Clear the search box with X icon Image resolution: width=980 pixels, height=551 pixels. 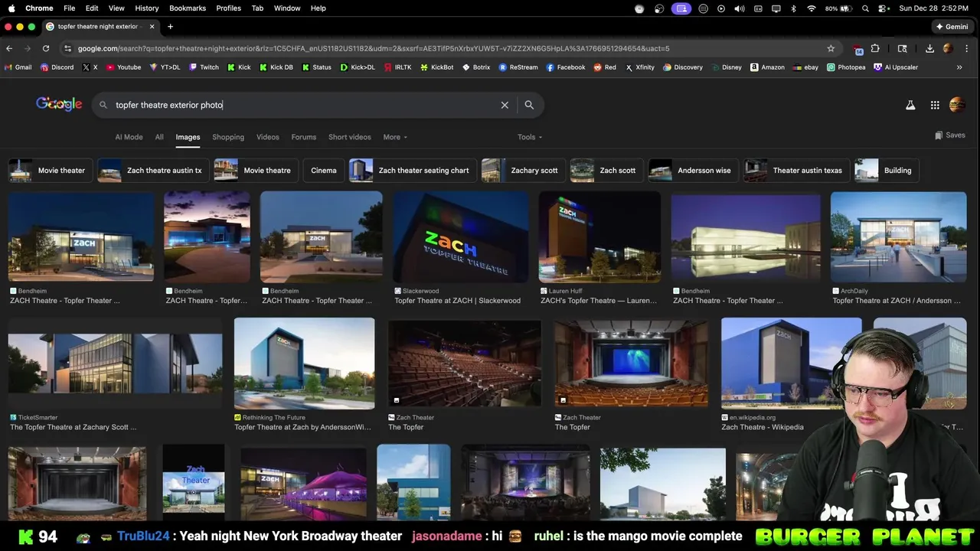pyautogui.click(x=505, y=105)
